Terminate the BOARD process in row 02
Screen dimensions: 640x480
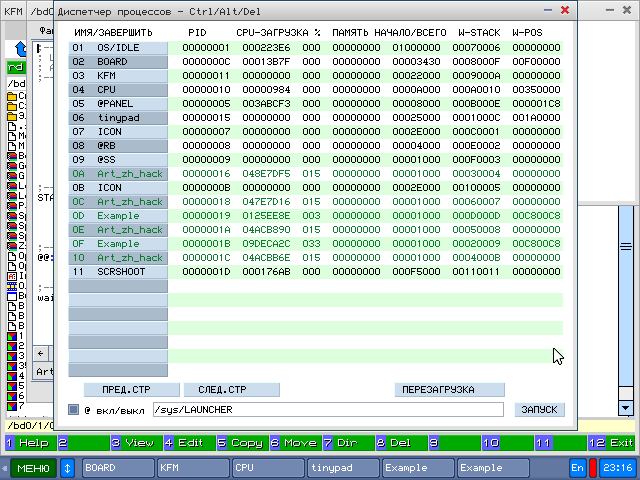tap(117, 61)
